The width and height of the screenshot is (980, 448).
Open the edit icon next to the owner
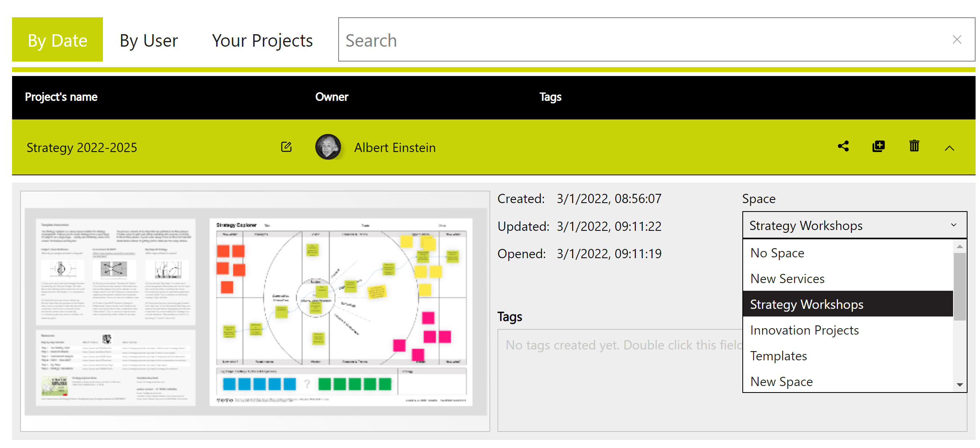(x=286, y=147)
